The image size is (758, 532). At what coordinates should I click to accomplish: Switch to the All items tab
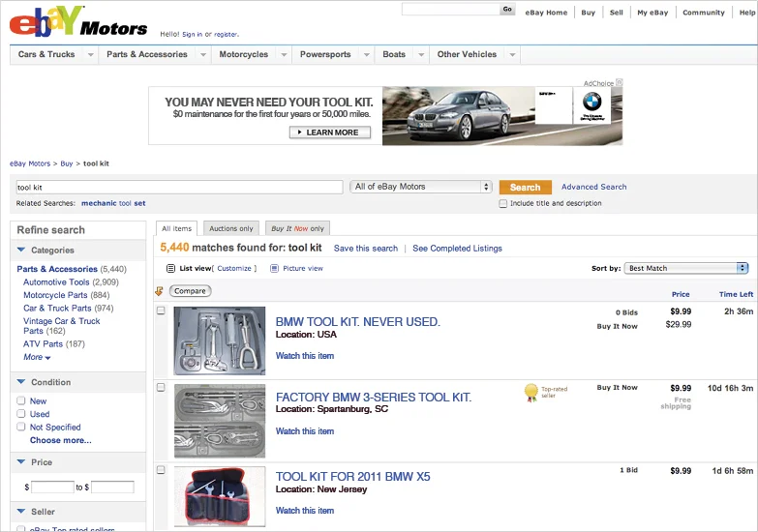(x=177, y=228)
